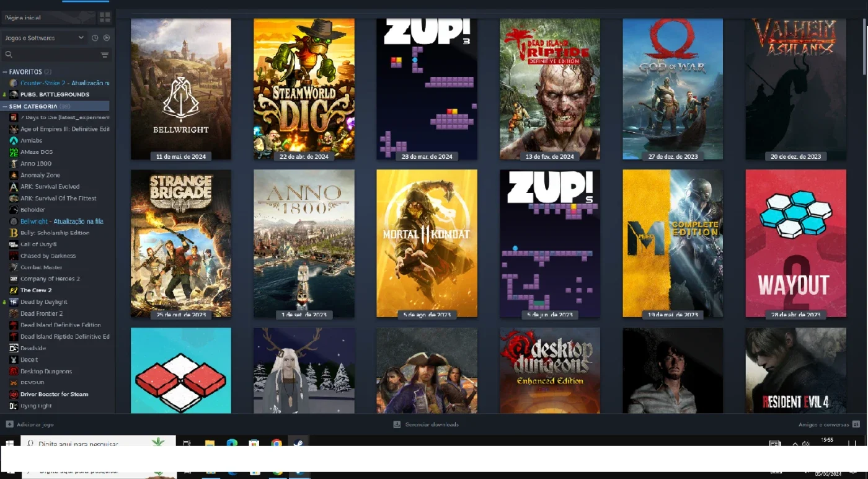Image resolution: width=868 pixels, height=479 pixels.
Task: Select ARK: Survival Of The Fittest
Action: pos(59,199)
